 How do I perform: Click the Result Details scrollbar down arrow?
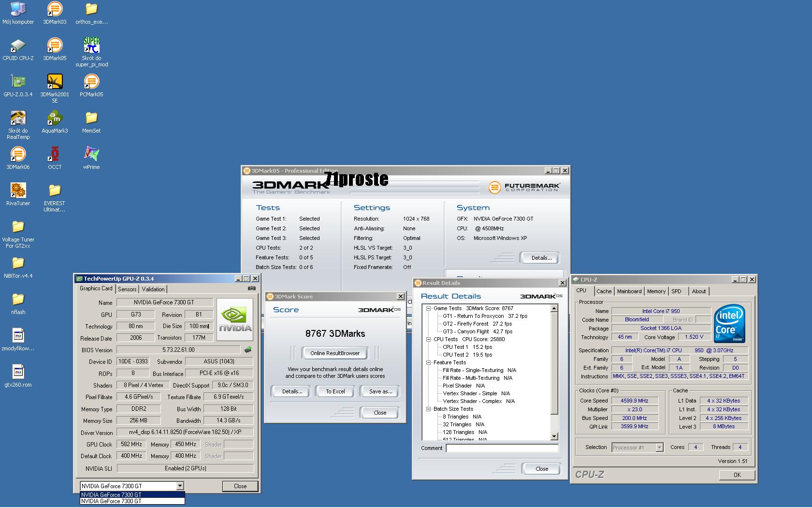click(x=554, y=436)
